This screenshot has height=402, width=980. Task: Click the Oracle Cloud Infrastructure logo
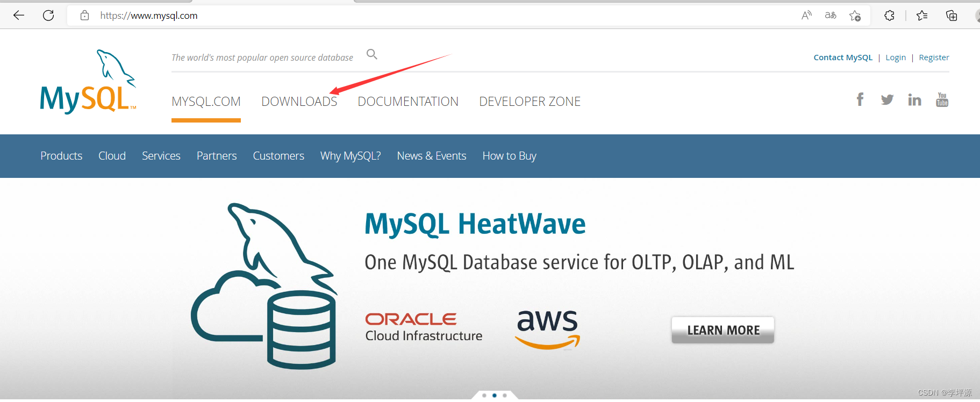[424, 327]
